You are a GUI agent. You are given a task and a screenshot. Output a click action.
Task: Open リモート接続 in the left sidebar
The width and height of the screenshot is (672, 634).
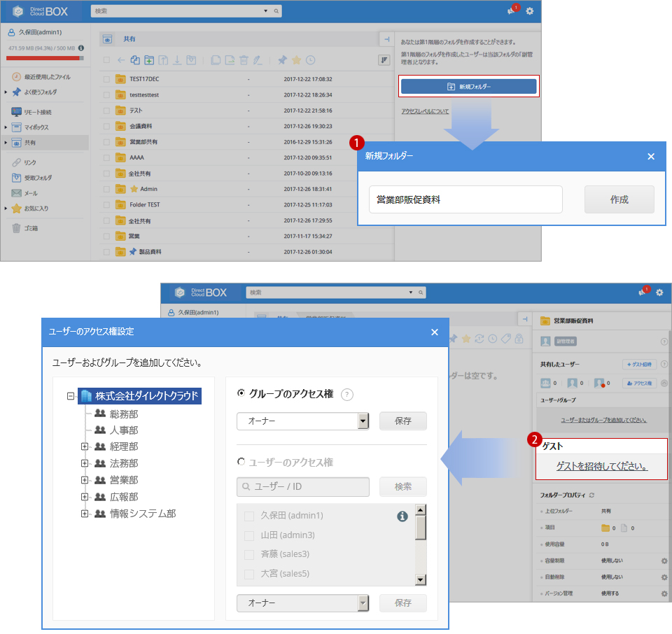click(x=37, y=112)
